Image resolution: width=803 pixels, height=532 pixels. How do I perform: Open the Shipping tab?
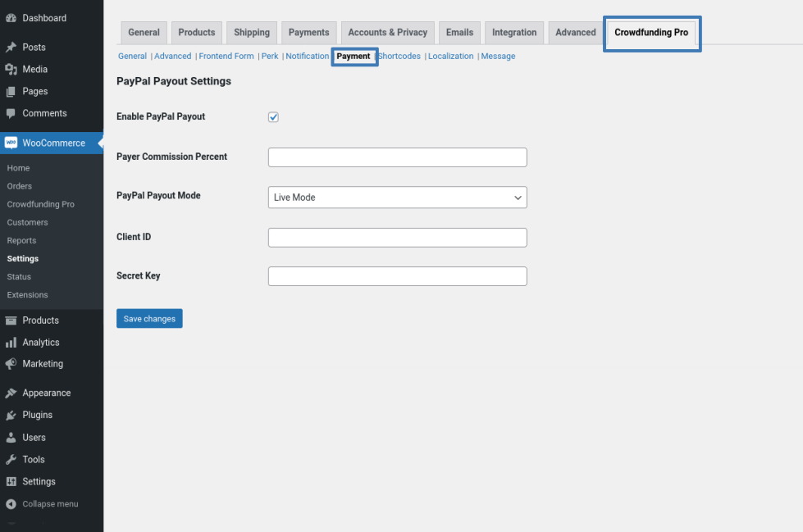point(252,32)
